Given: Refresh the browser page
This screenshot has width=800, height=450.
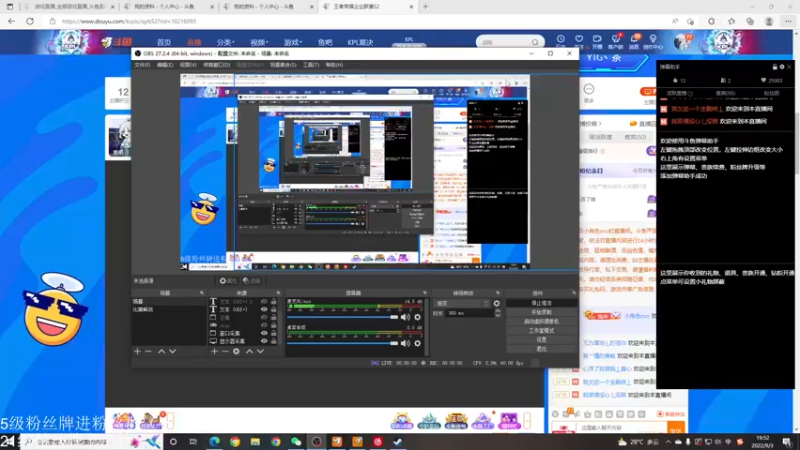Looking at the screenshot, I should pyautogui.click(x=30, y=21).
